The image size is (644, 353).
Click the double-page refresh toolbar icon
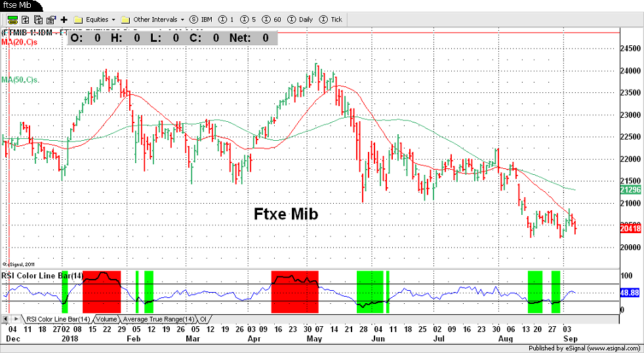click(38, 19)
